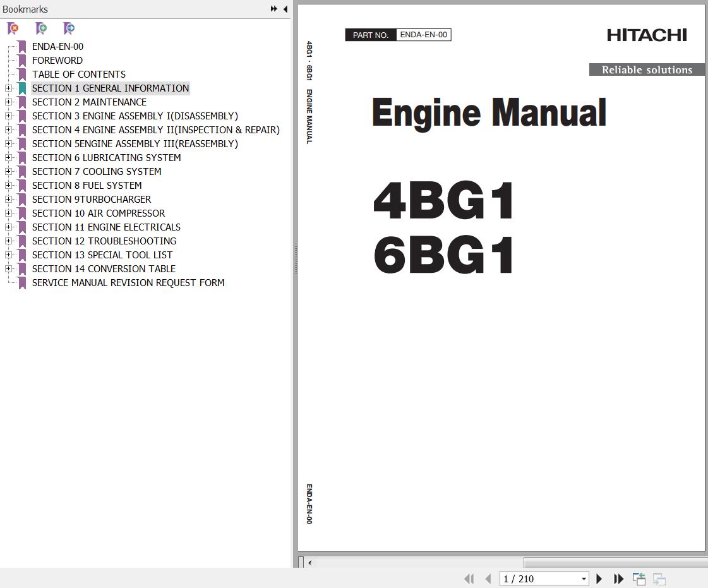Click the previous view icon in bottom bar
Screen dimensions: 708x588
pyautogui.click(x=639, y=579)
